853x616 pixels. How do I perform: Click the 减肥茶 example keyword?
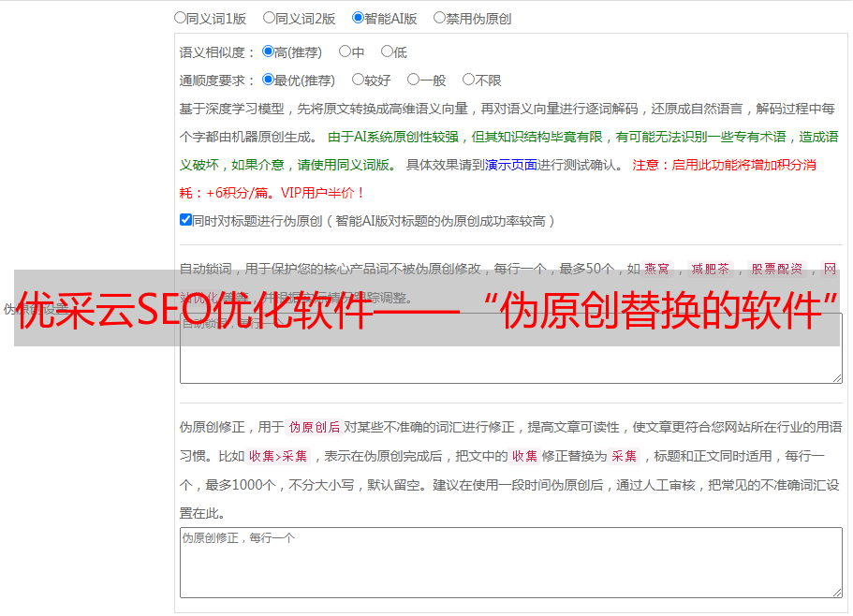coord(710,269)
